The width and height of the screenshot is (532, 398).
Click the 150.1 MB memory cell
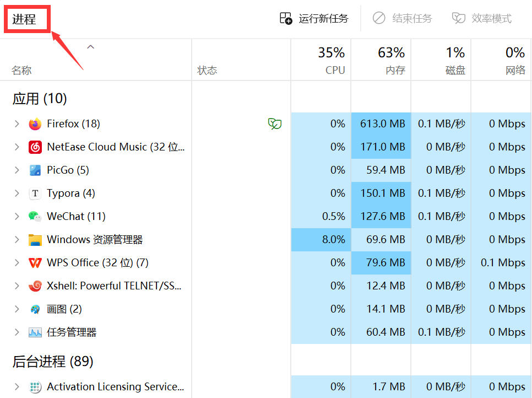point(381,193)
